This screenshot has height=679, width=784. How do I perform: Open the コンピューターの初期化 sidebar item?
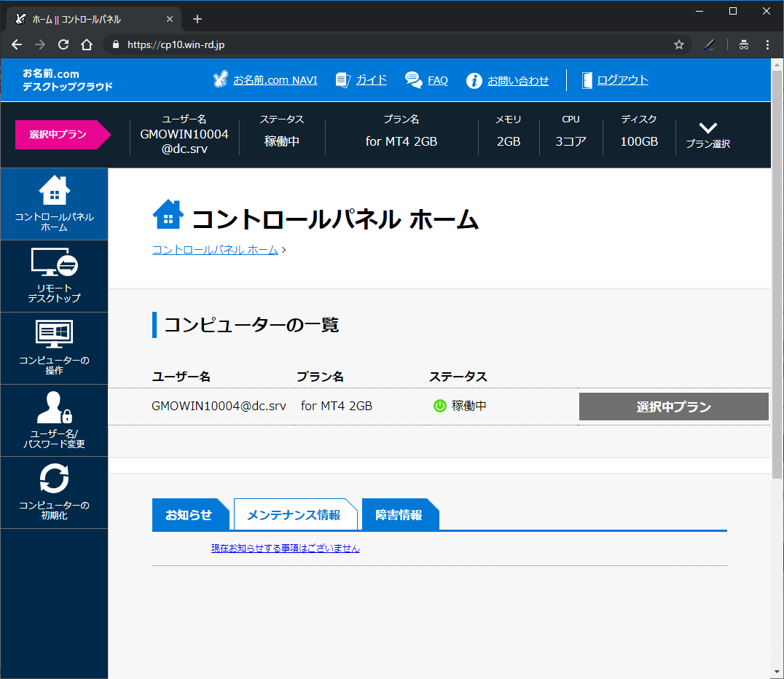click(x=54, y=492)
